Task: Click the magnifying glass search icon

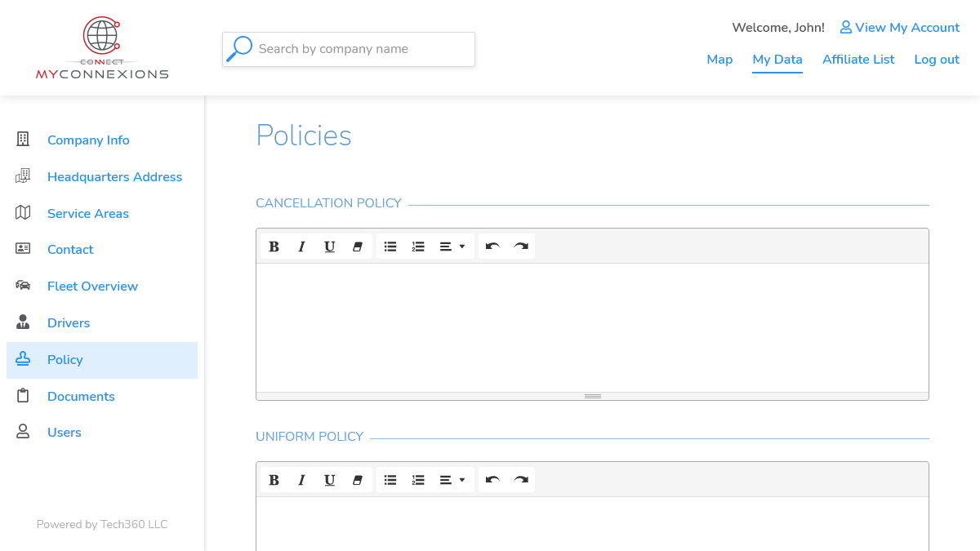Action: [239, 49]
